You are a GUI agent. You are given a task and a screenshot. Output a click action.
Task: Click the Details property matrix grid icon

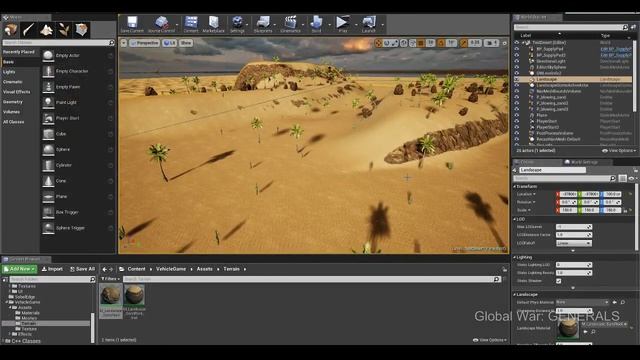tap(622, 178)
